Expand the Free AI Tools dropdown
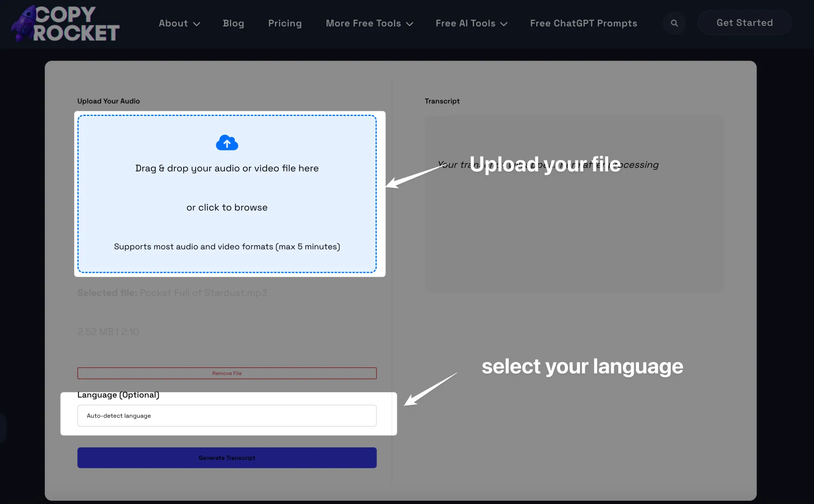 click(471, 23)
